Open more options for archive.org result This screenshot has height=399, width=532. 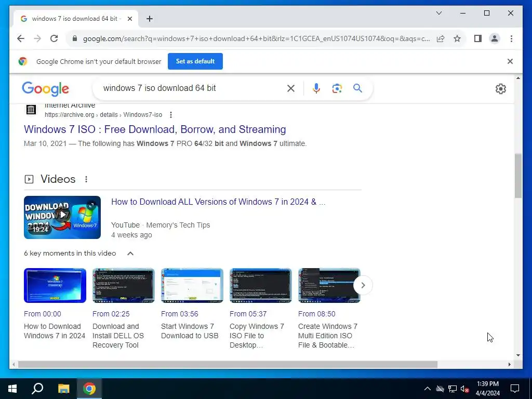[x=170, y=115]
